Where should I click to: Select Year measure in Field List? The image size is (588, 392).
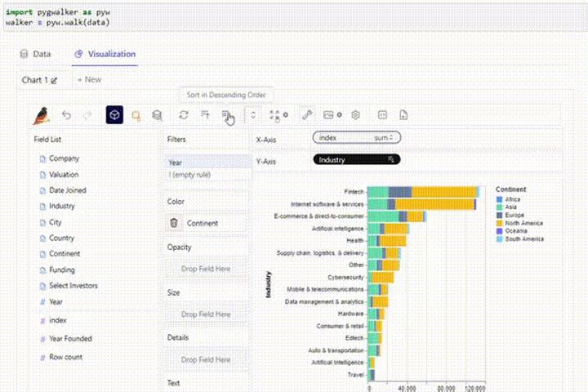56,301
